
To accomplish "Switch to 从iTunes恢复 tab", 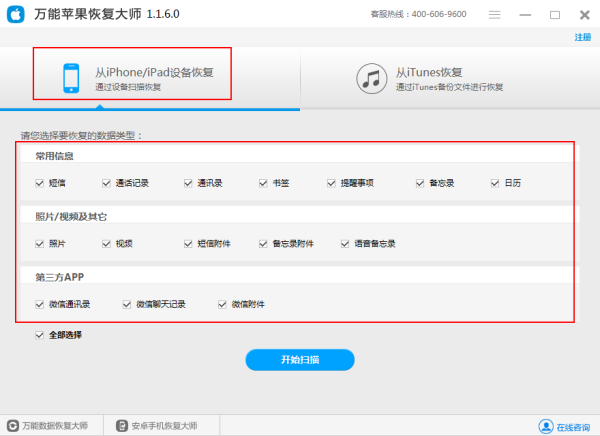I will click(450, 78).
